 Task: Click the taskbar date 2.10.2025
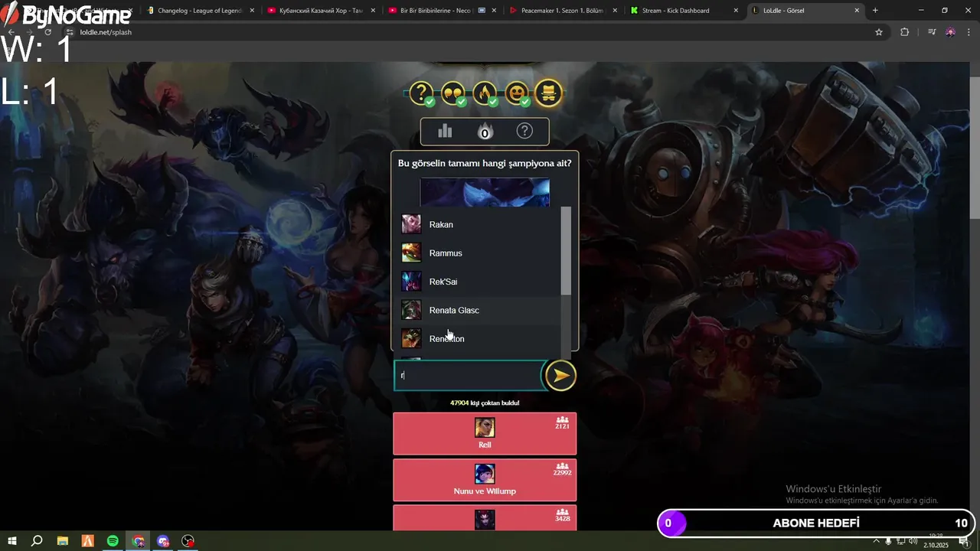tap(936, 546)
